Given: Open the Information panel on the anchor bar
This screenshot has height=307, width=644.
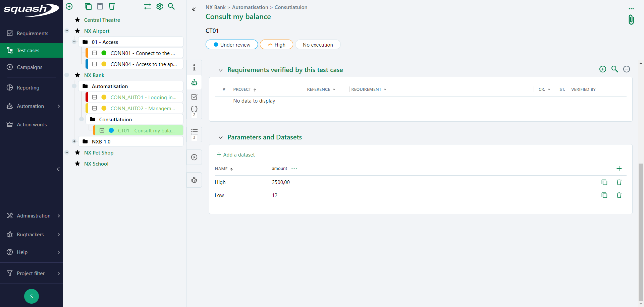Looking at the screenshot, I should point(194,67).
